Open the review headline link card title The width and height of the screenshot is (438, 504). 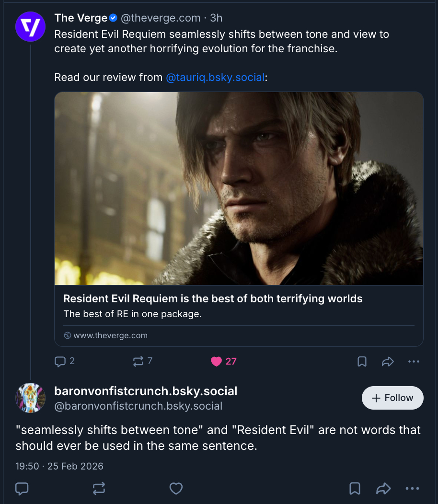213,298
